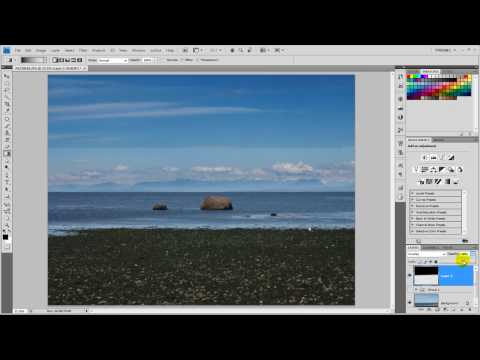Add a Hue/Saturation adjustment layer
The image size is (480, 360).
425,170
